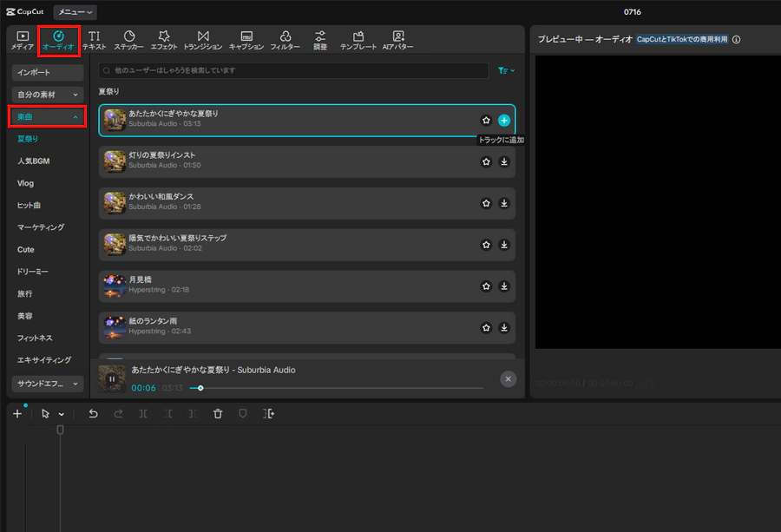Click the audio search field
The width and height of the screenshot is (781, 532).
coord(293,70)
